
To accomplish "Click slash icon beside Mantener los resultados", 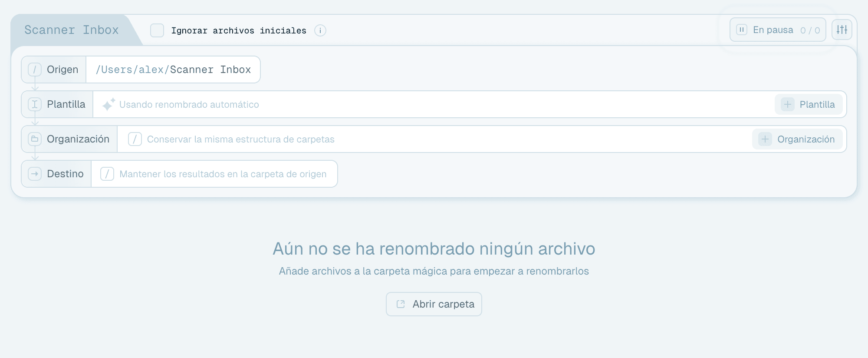I will 107,174.
